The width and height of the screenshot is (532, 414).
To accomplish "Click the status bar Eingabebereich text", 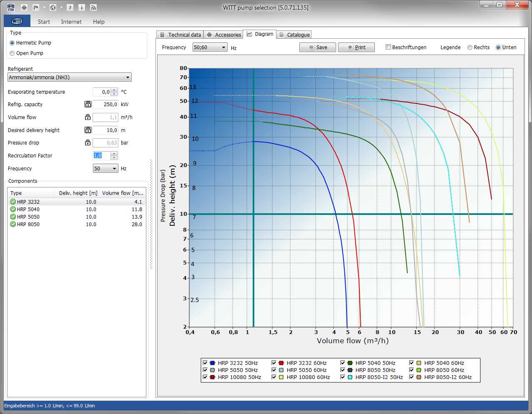I will pyautogui.click(x=50, y=406).
